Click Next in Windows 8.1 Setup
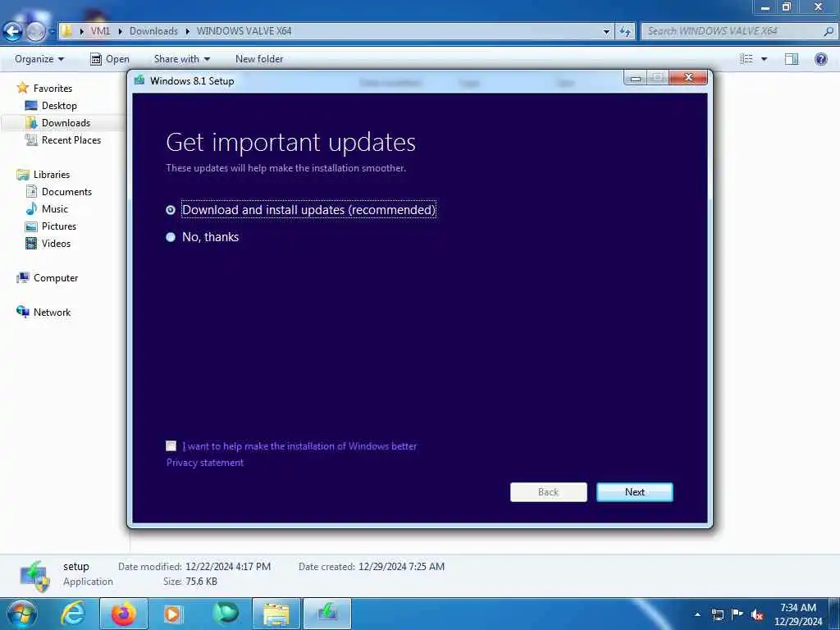Viewport: 840px width, 630px height. tap(634, 492)
